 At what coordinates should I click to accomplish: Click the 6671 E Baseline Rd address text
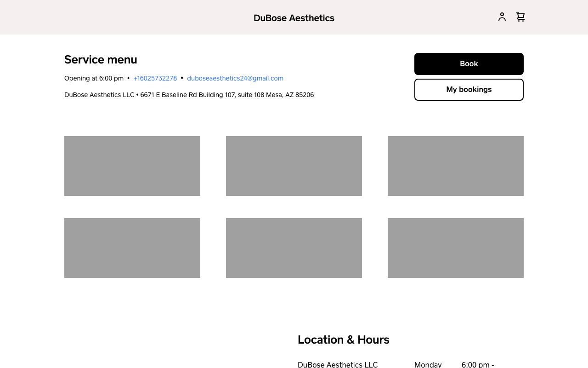coord(227,95)
